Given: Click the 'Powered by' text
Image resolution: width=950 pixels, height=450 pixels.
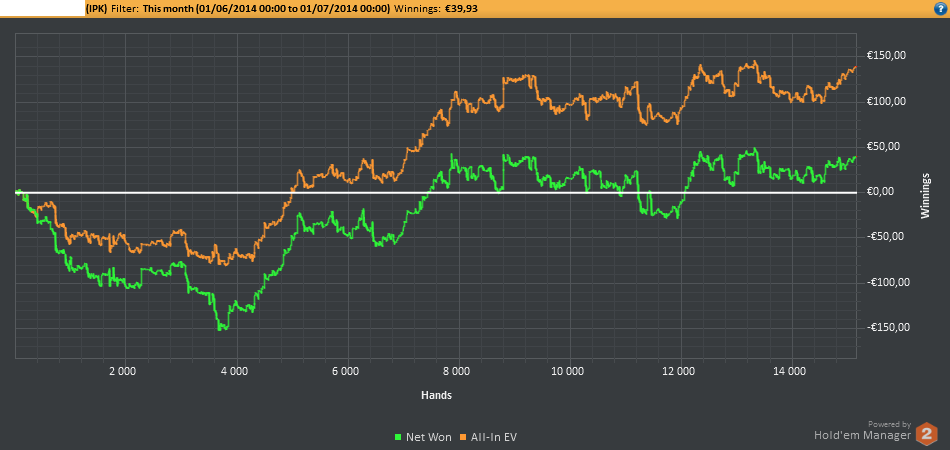Looking at the screenshot, I should 889,424.
